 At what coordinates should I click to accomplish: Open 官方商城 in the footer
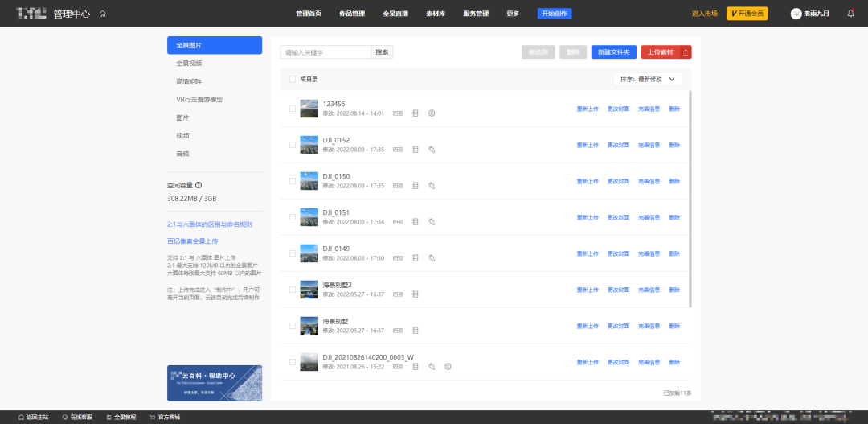coord(165,418)
